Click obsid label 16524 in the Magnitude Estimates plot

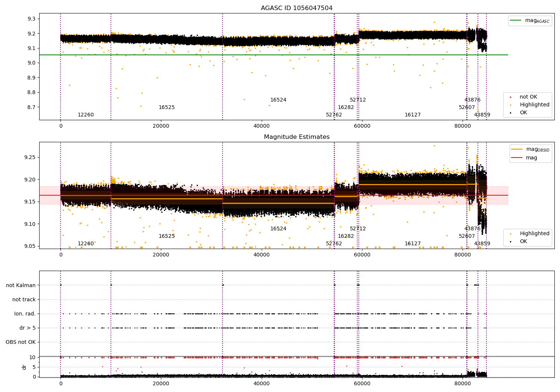point(278,229)
